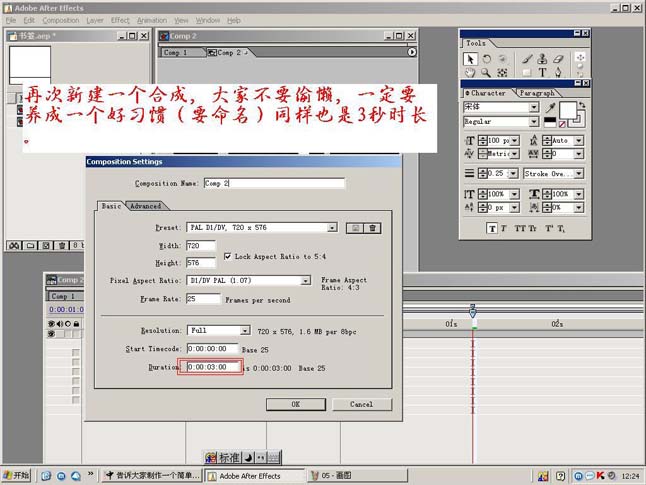Screen dimensions: 646x485
Task: Switch to the Advanced tab
Action: point(145,206)
